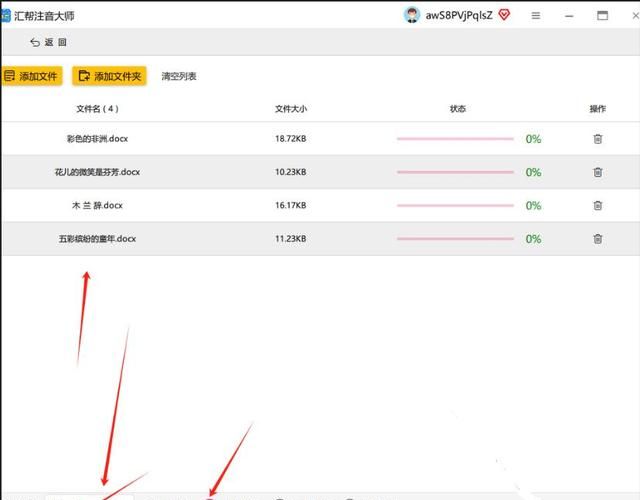Click the 添加文件夹 button
The width and height of the screenshot is (640, 500).
109,76
